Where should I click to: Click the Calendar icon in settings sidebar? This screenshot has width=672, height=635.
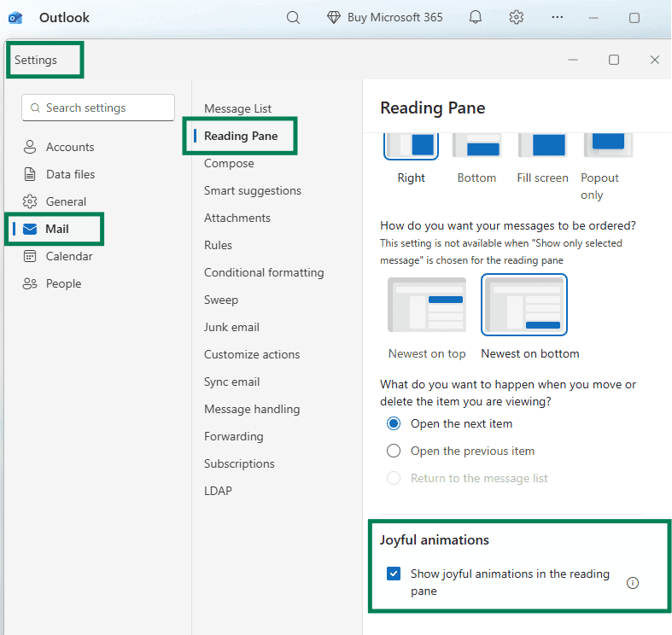(x=30, y=256)
